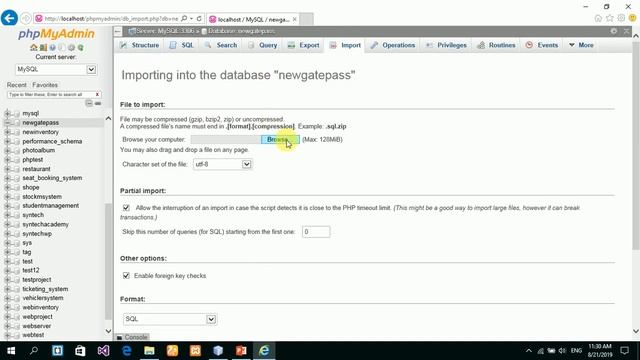Screen dimensions: 640x360
Task: Toggle Enable foreign key checks checkbox
Action: [126, 276]
